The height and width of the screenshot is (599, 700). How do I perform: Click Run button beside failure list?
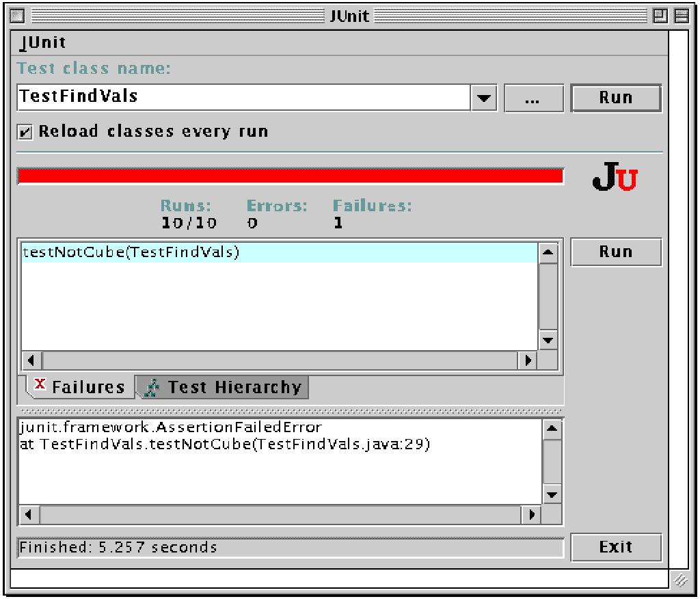click(x=616, y=252)
